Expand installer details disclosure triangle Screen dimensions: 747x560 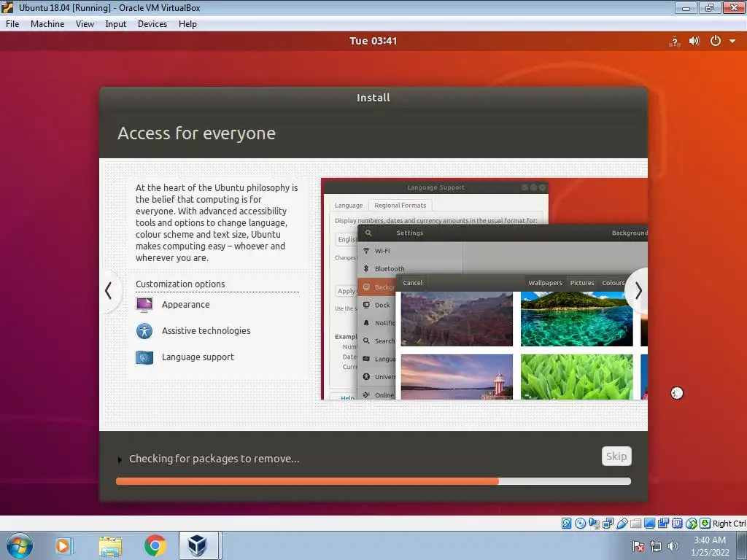(120, 459)
